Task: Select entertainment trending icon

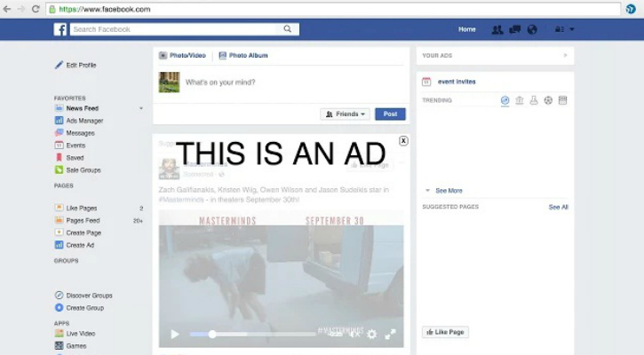Action: coord(562,100)
